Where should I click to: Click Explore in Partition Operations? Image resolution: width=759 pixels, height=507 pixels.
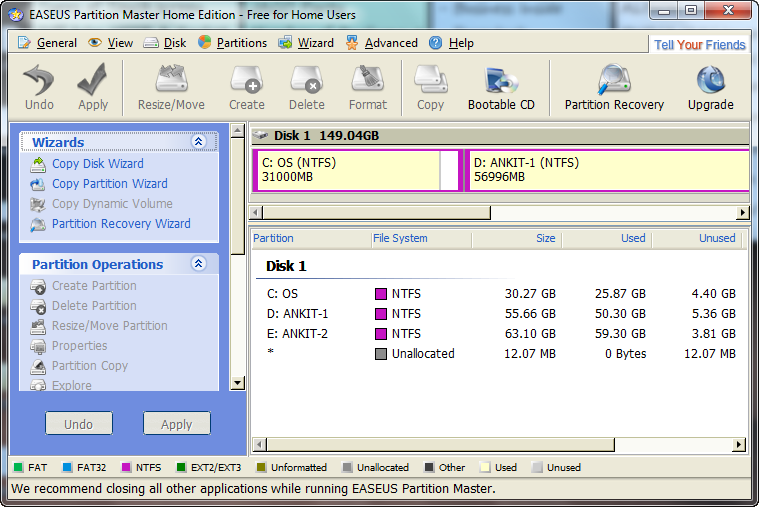(x=72, y=385)
